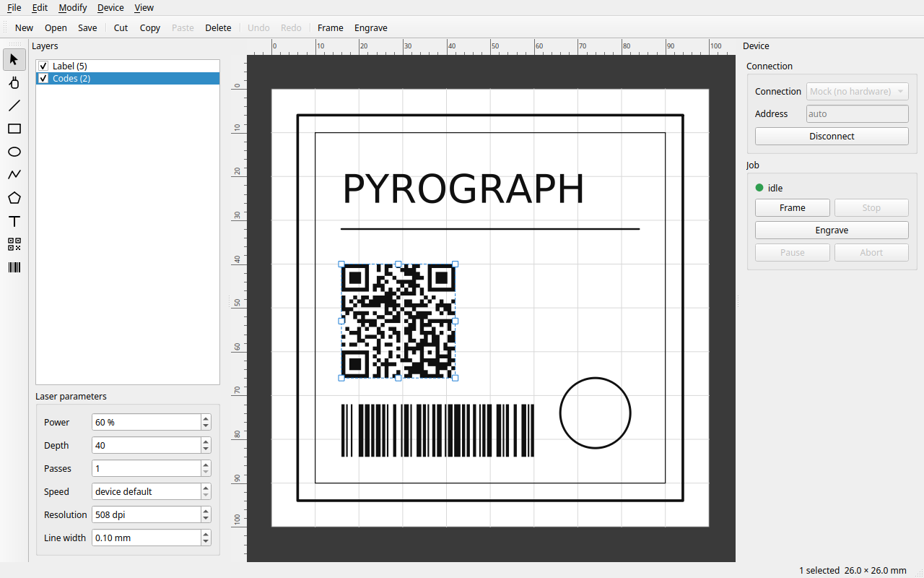The image size is (924, 578).
Task: Click inside the Resolution input field
Action: (x=146, y=514)
